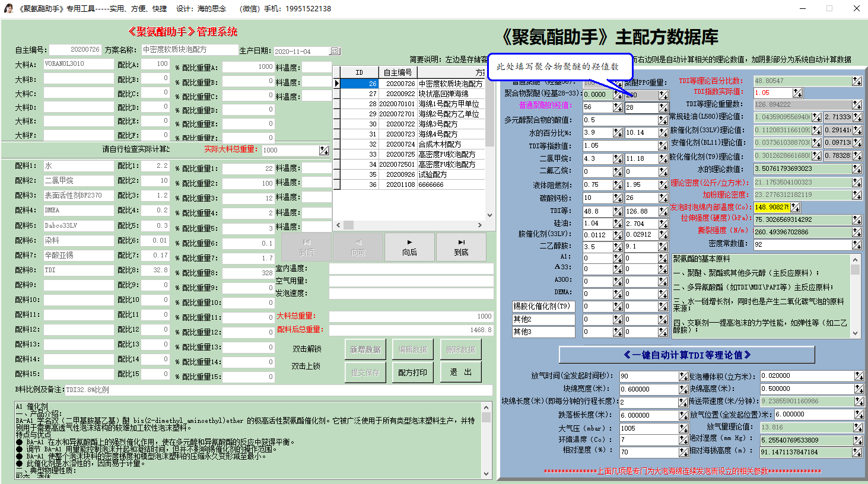This screenshot has height=484, width=868.
Task: Click the spin icon for 发泡槽体积 0.020000
Action: pos(859,376)
